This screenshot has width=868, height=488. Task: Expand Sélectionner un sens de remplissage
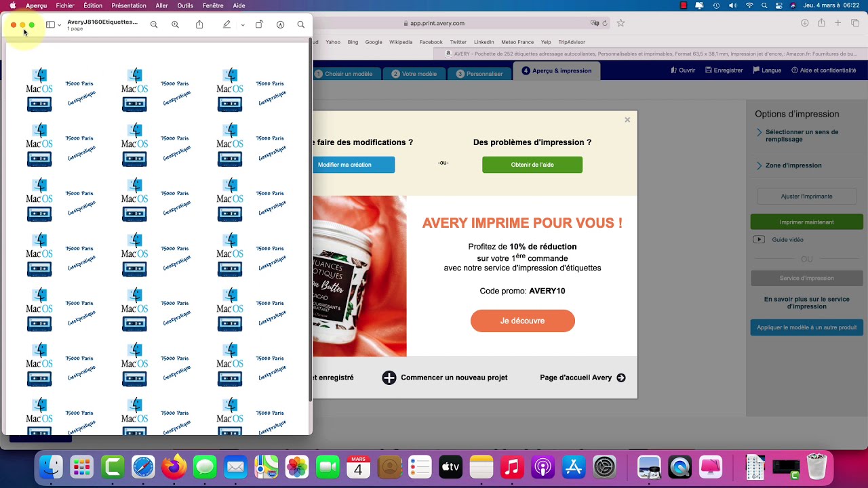pyautogui.click(x=802, y=136)
